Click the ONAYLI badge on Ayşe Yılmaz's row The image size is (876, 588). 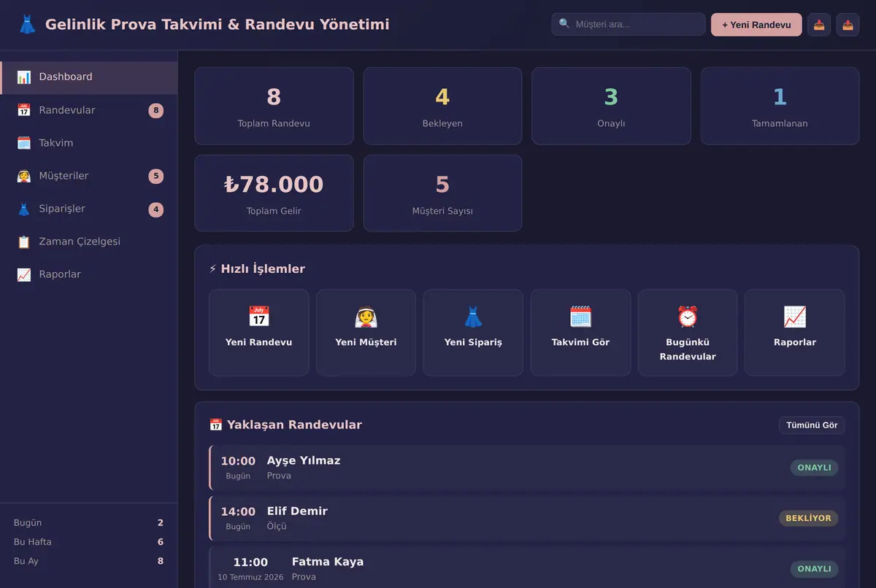click(814, 468)
